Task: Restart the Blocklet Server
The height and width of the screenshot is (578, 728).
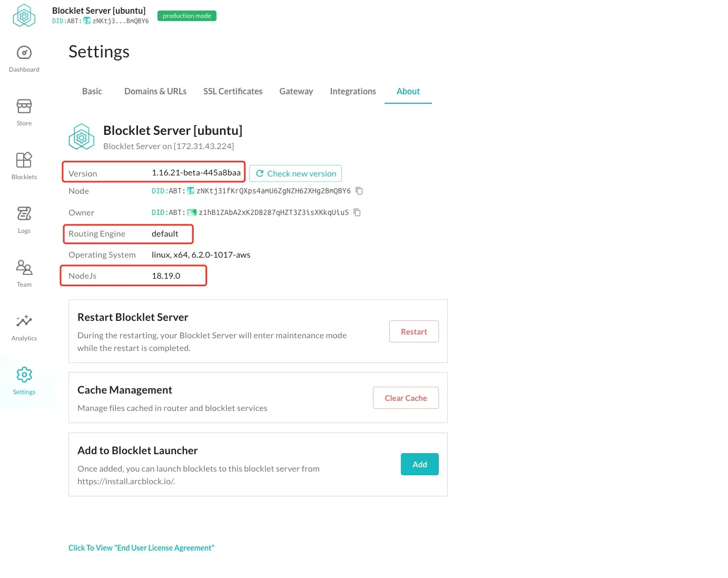Action: pos(414,331)
